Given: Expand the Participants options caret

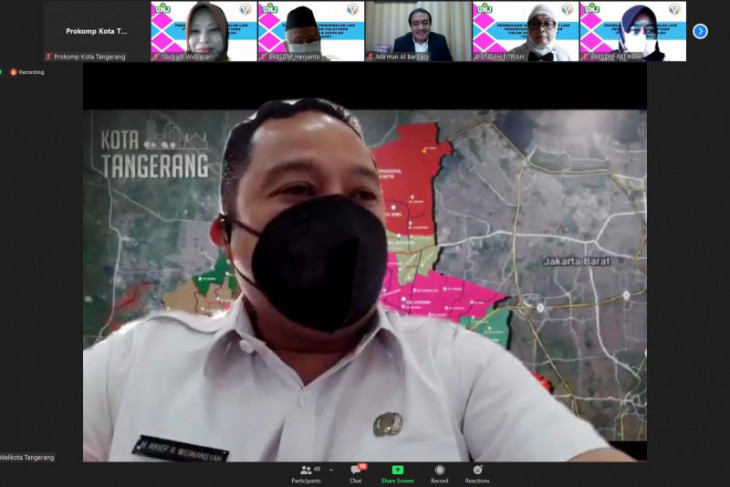Looking at the screenshot, I should point(331,470).
